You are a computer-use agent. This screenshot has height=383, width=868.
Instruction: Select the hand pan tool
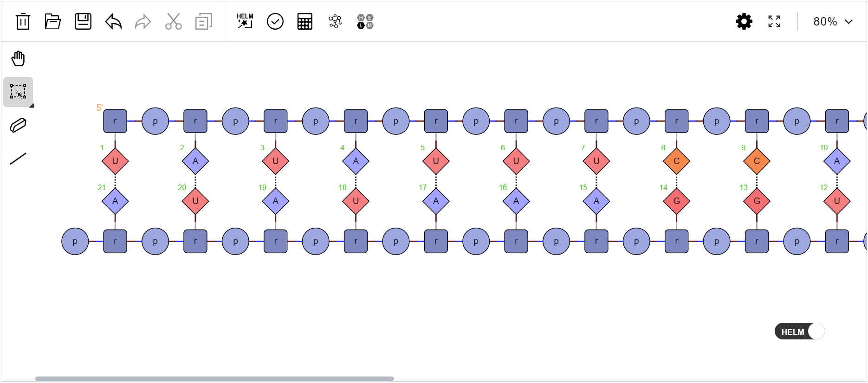18,59
